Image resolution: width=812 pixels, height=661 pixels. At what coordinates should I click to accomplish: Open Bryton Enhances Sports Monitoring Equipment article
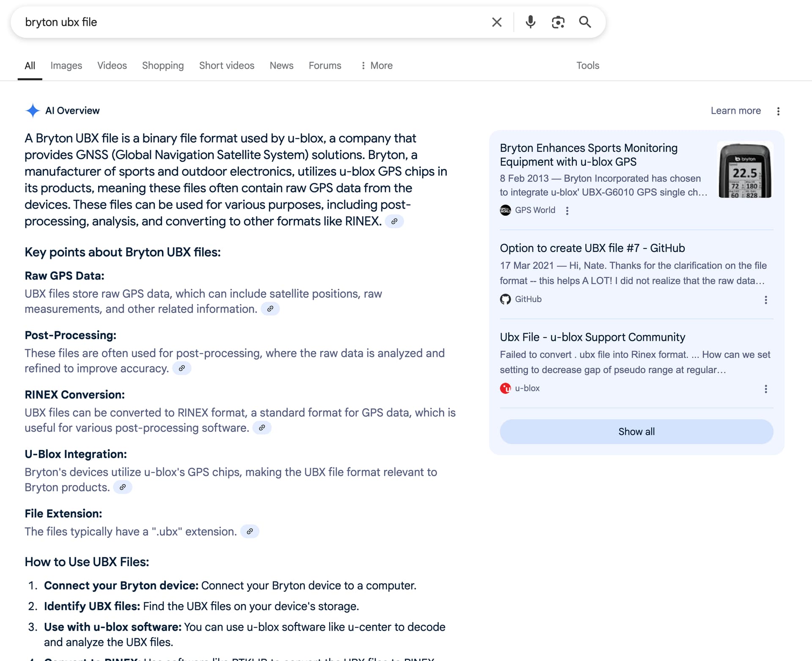[x=589, y=155]
